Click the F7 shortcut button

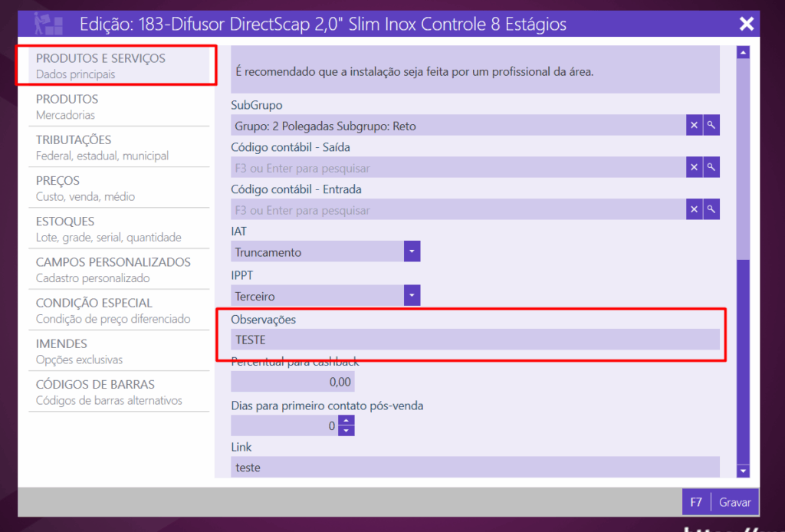pos(696,503)
